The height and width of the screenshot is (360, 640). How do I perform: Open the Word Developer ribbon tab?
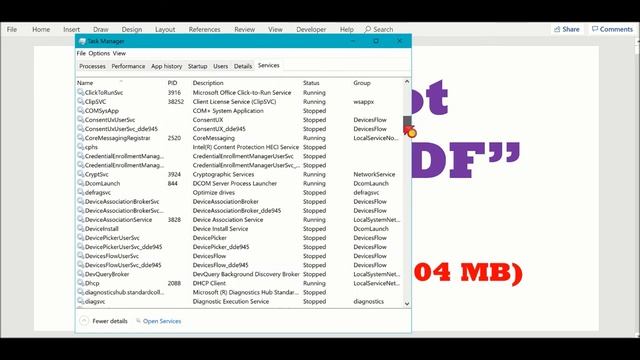pos(311,29)
